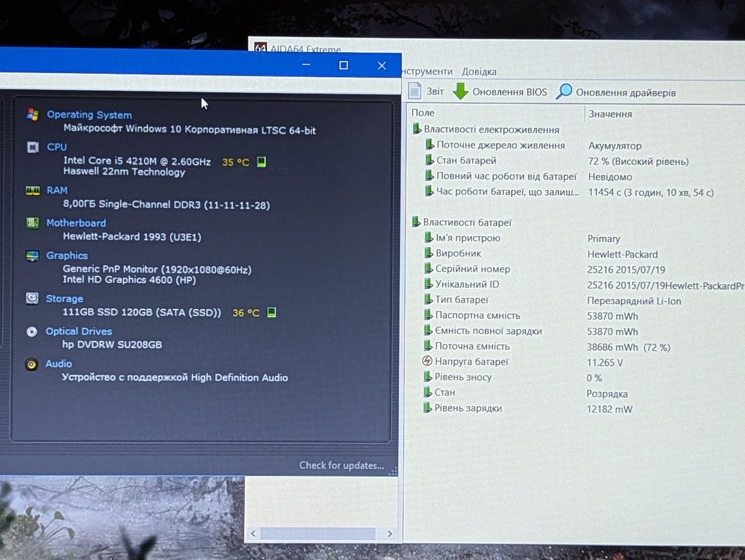The width and height of the screenshot is (745, 560).
Task: Click the Windows logo Operating System icon
Action: point(33,115)
